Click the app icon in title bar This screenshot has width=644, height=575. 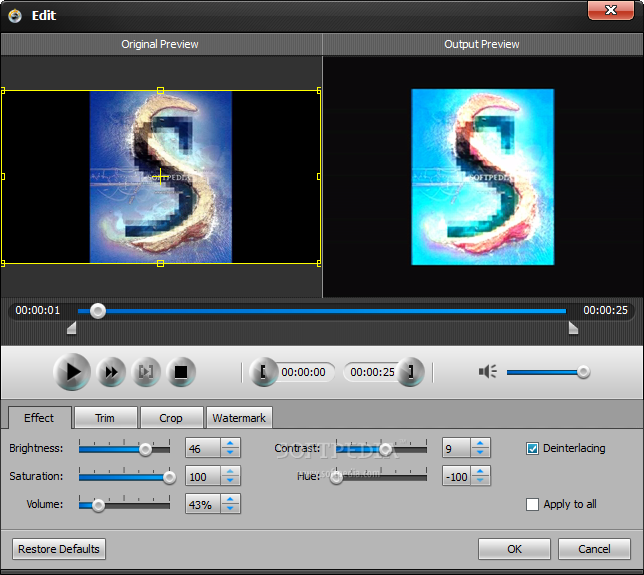click(x=15, y=16)
